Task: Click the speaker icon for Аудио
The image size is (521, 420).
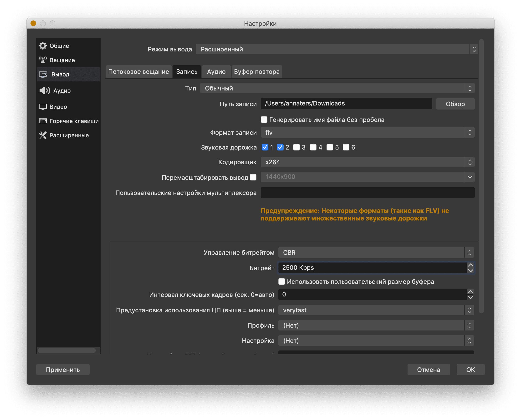Action: tap(45, 90)
